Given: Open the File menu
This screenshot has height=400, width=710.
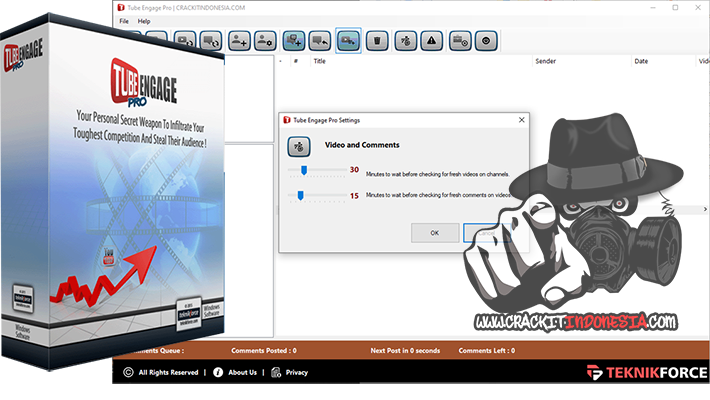Looking at the screenshot, I should [x=124, y=20].
